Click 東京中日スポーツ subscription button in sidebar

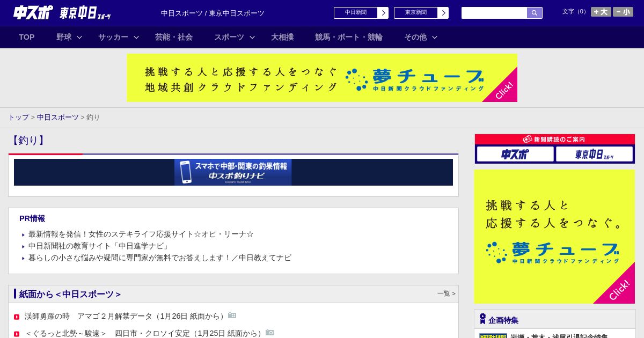click(594, 154)
